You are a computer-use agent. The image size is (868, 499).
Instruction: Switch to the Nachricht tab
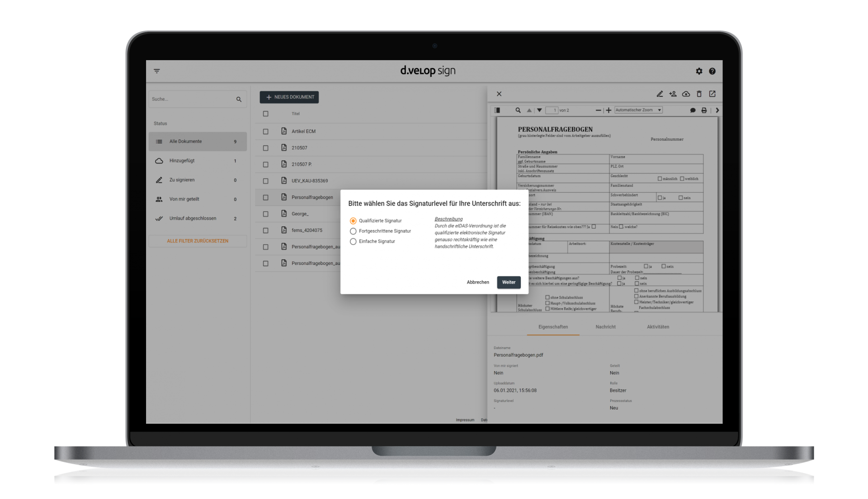point(605,327)
